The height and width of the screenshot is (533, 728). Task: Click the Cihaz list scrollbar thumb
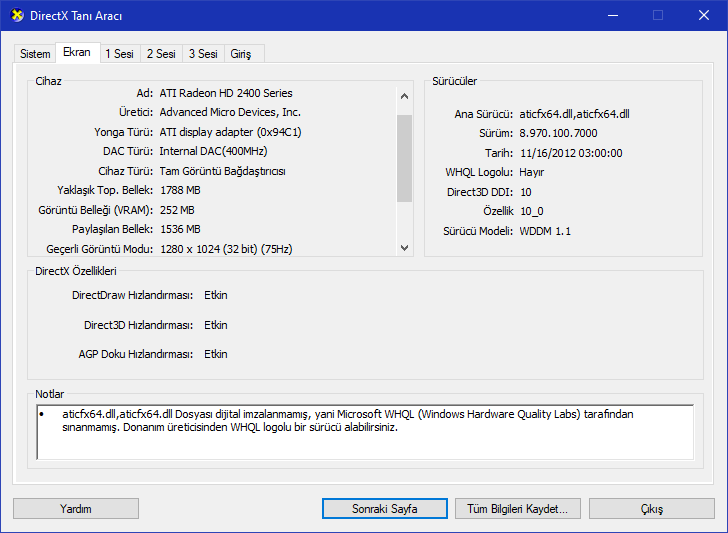pyautogui.click(x=404, y=158)
